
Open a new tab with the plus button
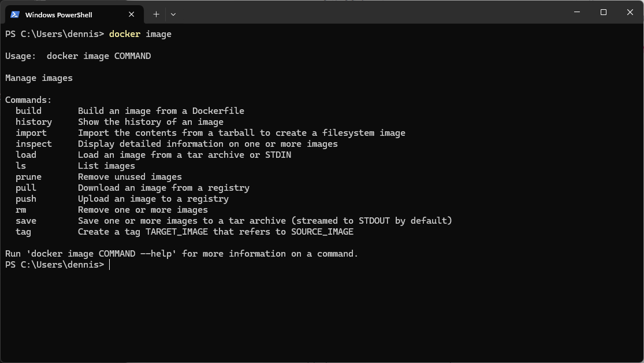pyautogui.click(x=155, y=14)
